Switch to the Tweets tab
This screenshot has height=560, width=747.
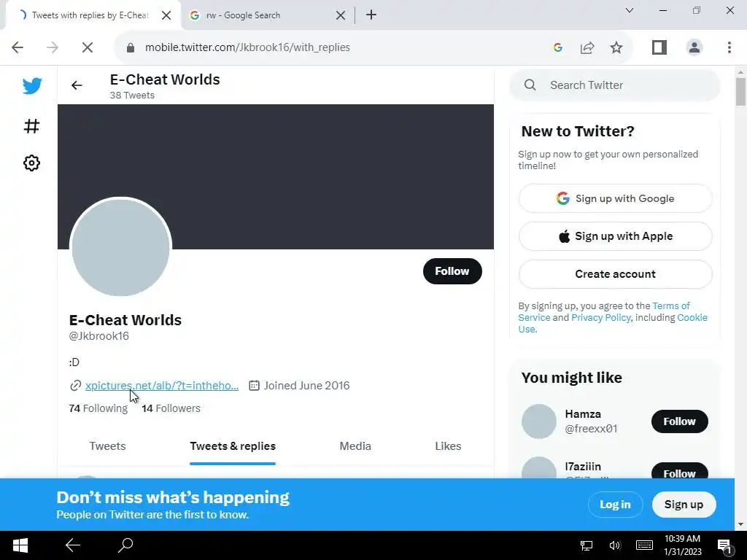click(x=108, y=446)
